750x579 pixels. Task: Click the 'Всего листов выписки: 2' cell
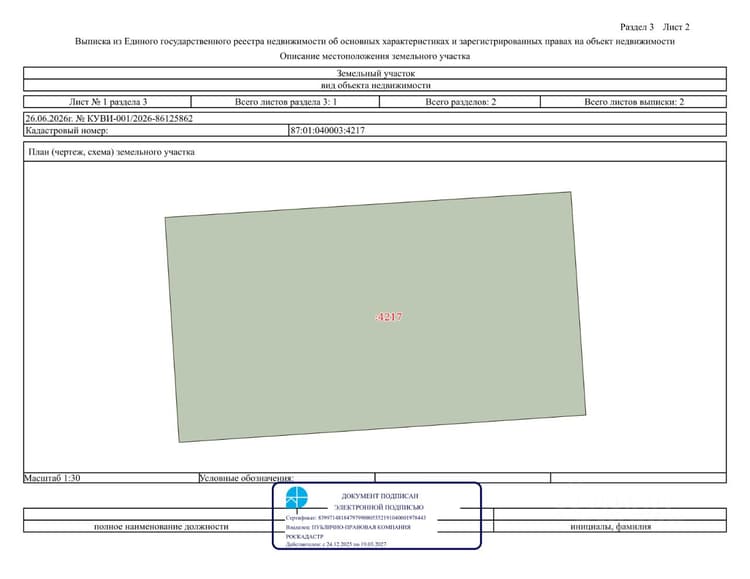(634, 101)
